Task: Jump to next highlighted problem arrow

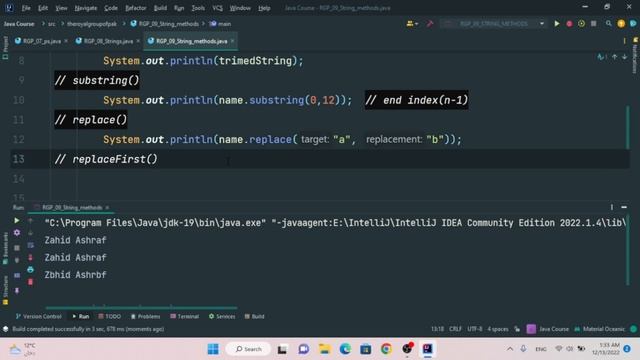Action: (x=624, y=57)
